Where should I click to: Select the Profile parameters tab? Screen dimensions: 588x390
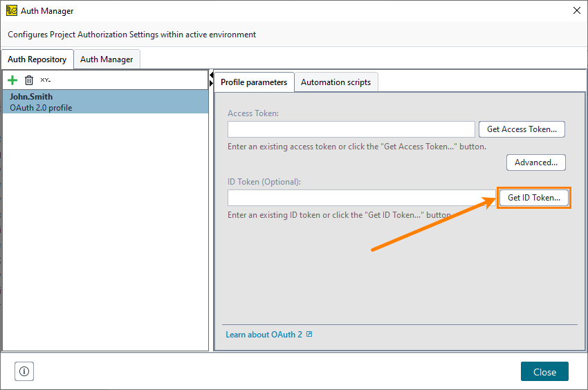click(254, 82)
